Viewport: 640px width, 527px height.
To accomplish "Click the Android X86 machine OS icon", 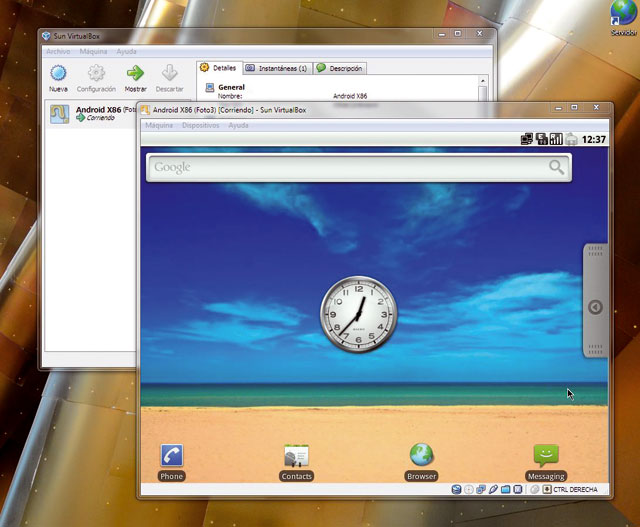I will point(60,114).
